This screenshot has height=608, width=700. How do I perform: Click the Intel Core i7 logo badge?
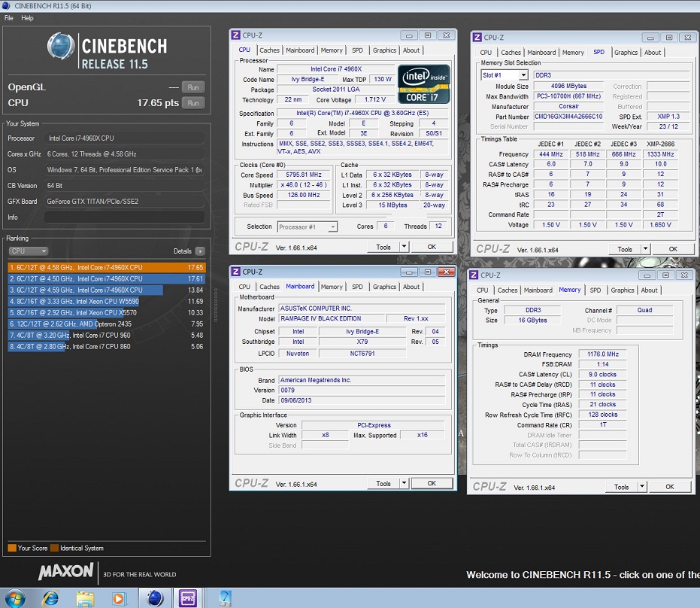pos(423,84)
